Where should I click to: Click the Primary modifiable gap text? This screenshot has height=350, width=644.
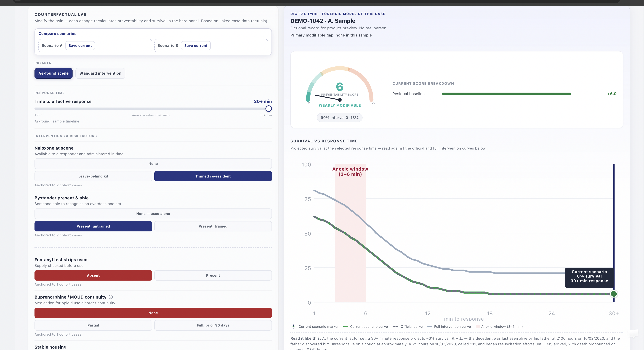point(331,35)
